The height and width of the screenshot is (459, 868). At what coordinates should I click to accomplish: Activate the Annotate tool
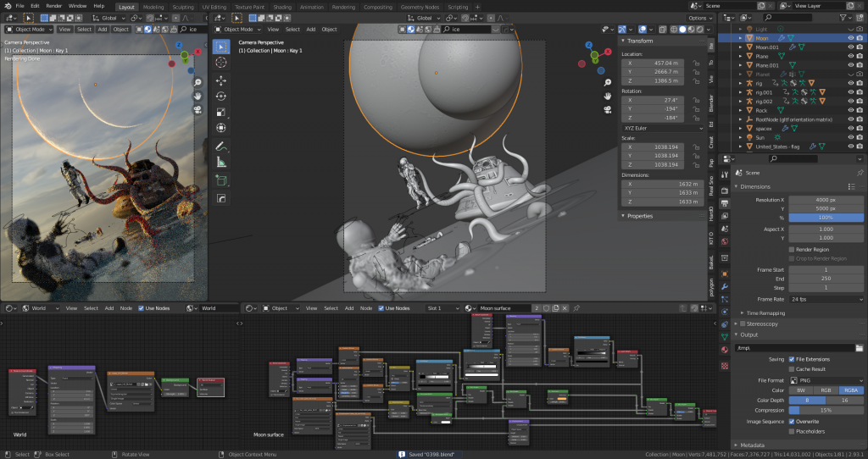tap(221, 147)
